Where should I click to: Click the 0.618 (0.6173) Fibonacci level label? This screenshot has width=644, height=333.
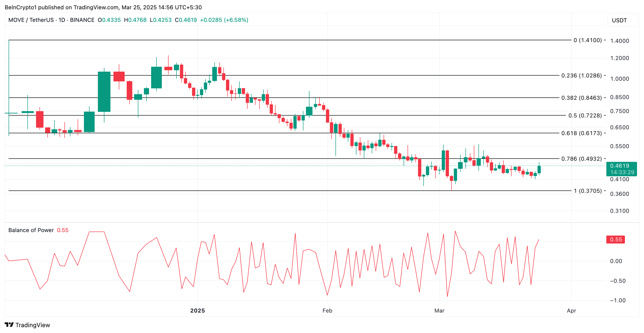tap(581, 133)
